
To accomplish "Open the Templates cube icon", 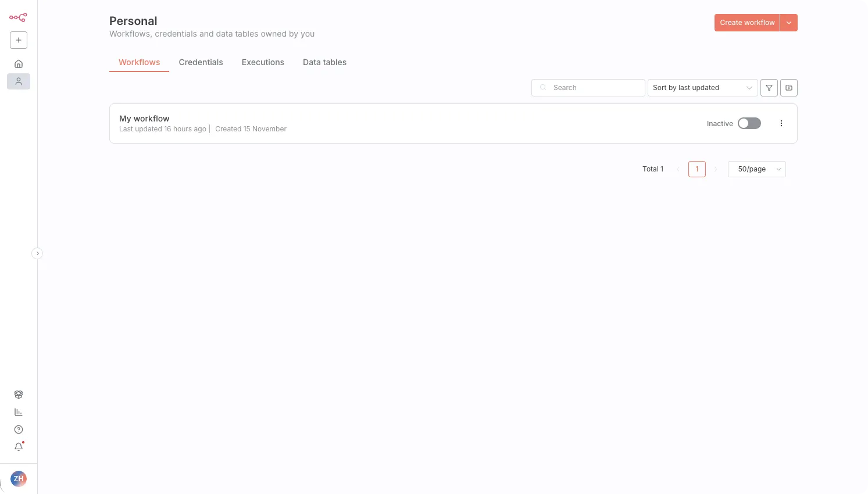I will pyautogui.click(x=19, y=395).
